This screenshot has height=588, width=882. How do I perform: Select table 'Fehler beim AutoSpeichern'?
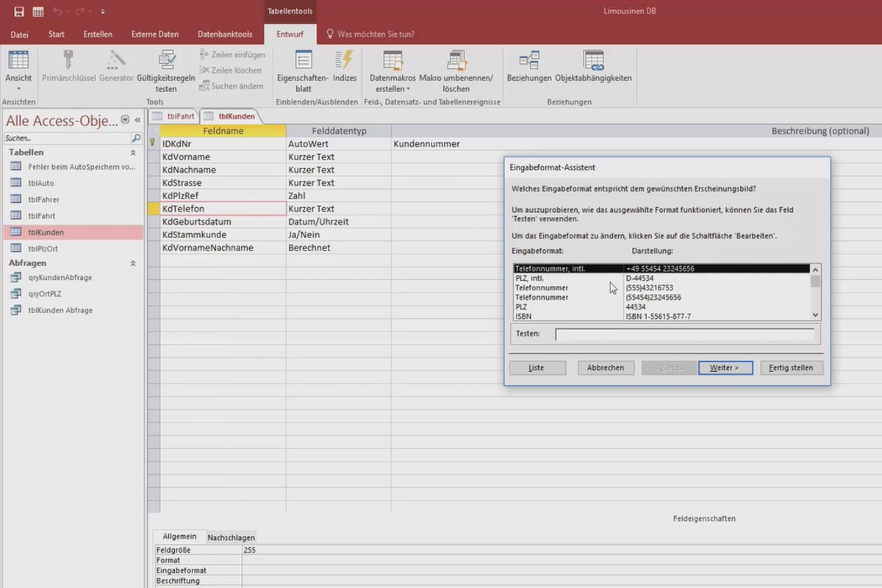[x=73, y=167]
